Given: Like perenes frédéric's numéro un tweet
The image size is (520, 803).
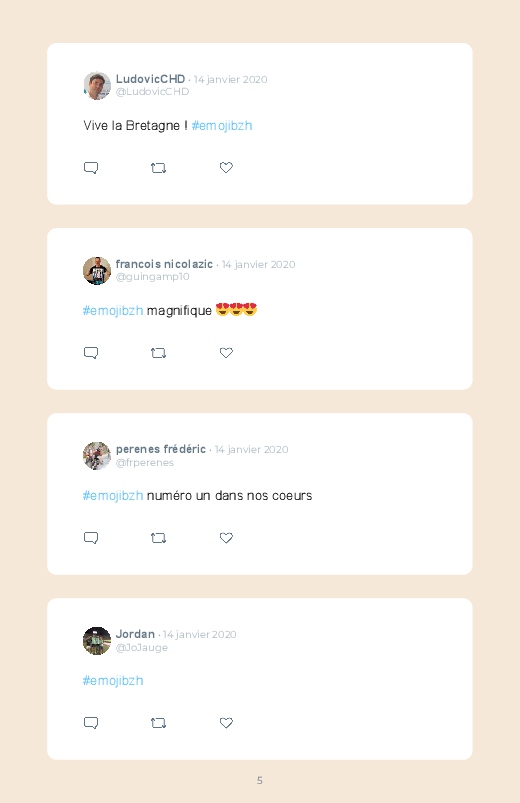Looking at the screenshot, I should coord(226,537).
